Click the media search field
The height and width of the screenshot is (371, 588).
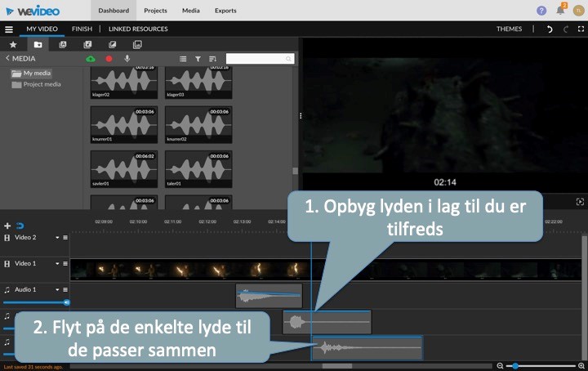click(x=260, y=59)
